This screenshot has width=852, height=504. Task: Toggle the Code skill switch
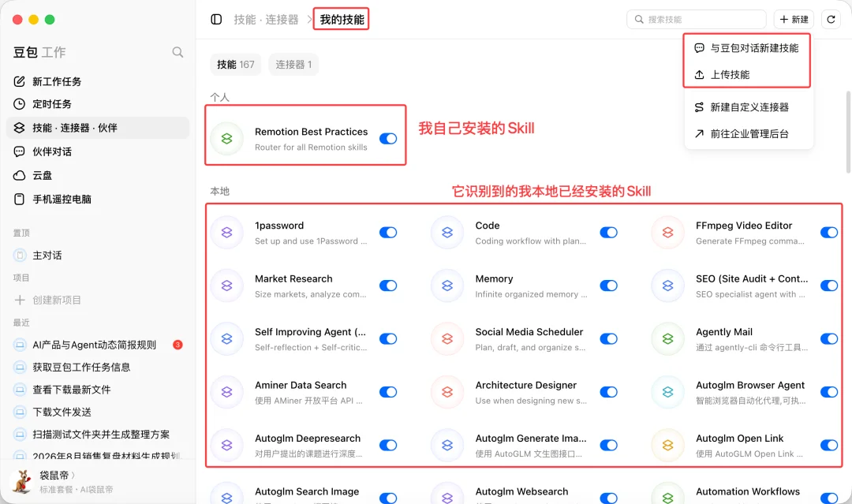coord(608,233)
